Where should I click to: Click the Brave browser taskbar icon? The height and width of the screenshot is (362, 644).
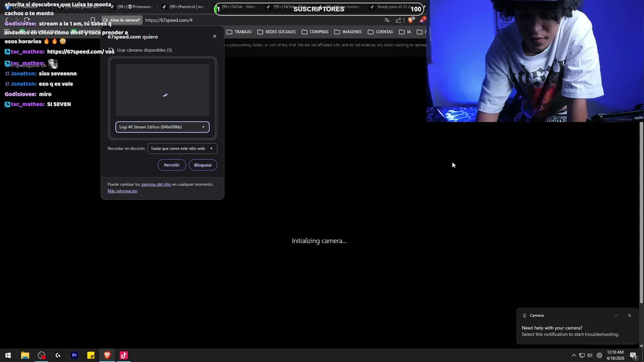[107, 355]
